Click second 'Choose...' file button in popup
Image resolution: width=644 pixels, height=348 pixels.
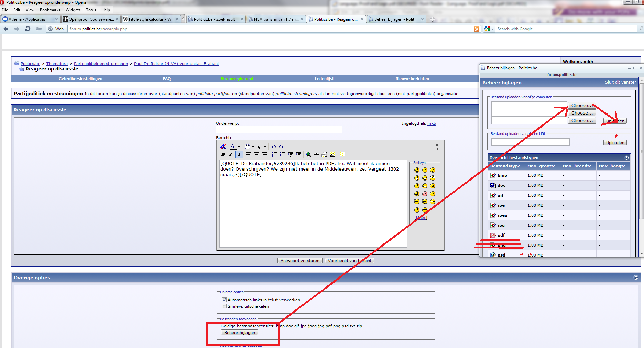tap(582, 113)
